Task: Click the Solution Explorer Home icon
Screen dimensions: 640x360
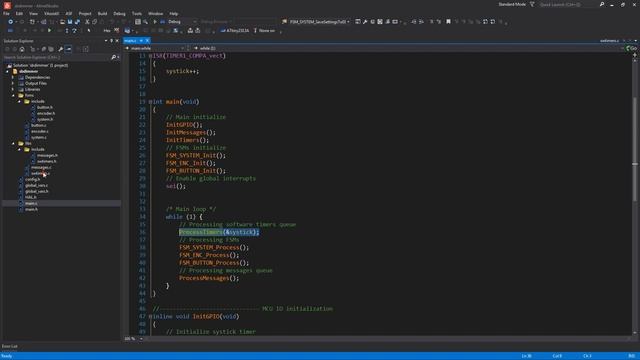Action: 22,49
